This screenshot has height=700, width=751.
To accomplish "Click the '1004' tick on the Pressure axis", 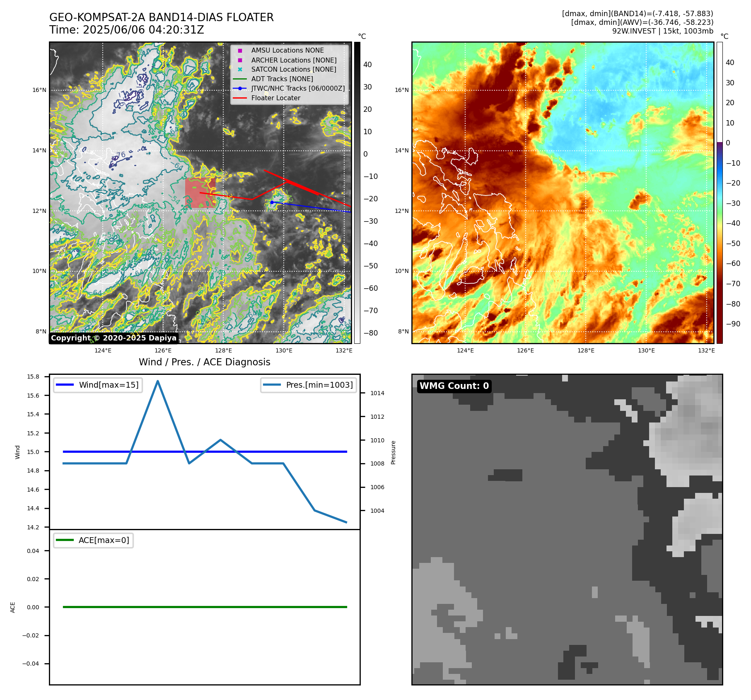I will 377,511.
